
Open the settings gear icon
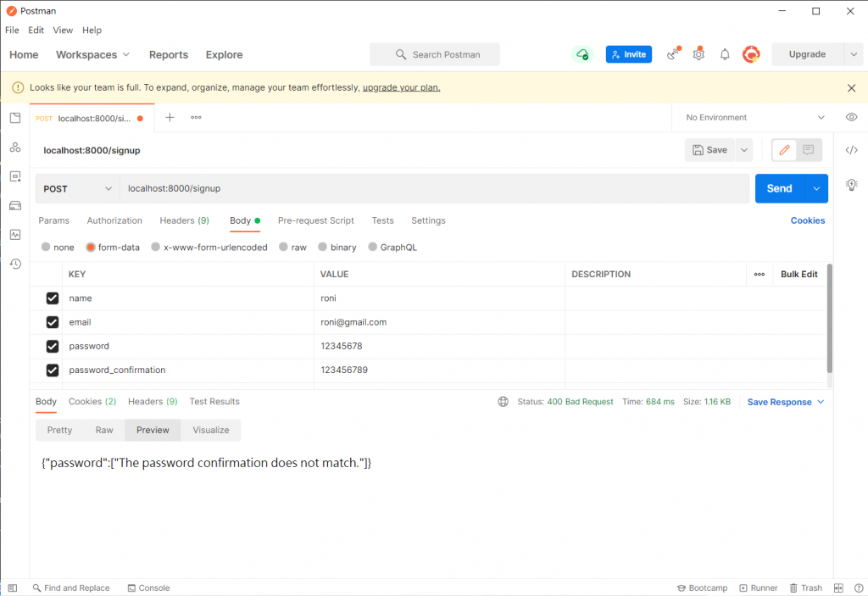pyautogui.click(x=698, y=53)
